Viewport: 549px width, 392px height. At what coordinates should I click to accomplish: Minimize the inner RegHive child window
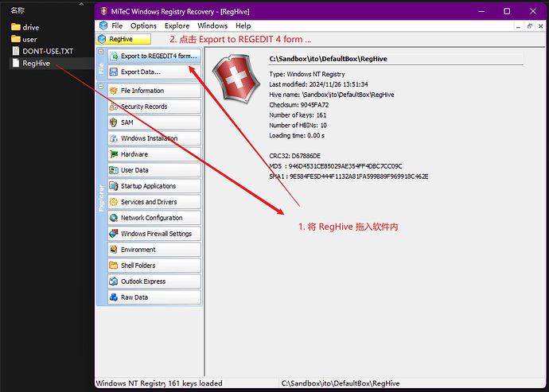(x=519, y=26)
